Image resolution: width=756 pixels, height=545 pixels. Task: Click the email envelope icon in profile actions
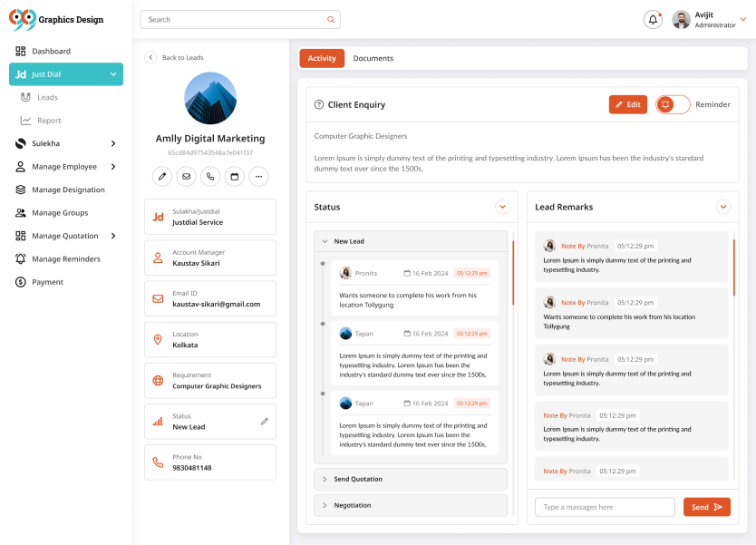click(186, 176)
